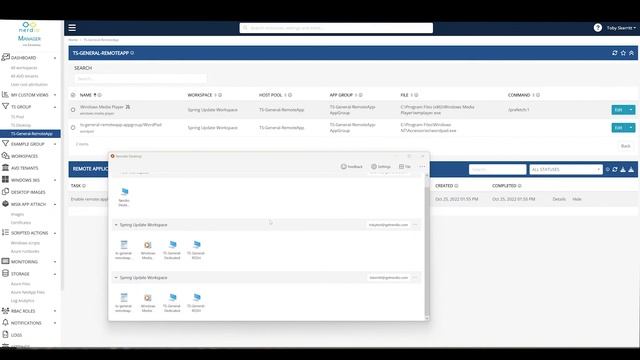This screenshot has height=360, width=640.
Task: Favorite TS-GENERAL-REMOTEAPP with the star icon
Action: [x=623, y=53]
